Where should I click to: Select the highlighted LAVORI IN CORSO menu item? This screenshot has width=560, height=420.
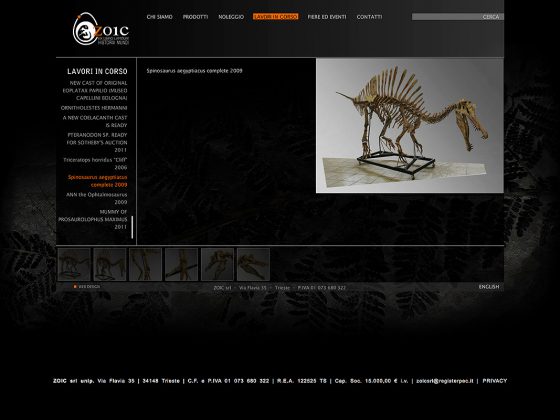[275, 17]
